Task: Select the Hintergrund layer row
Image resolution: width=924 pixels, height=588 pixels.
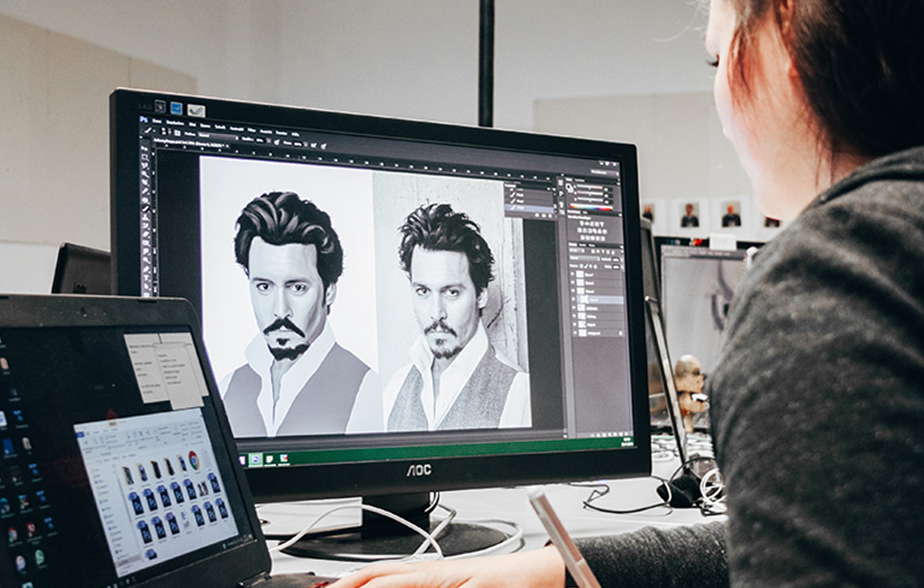Action: point(598,333)
